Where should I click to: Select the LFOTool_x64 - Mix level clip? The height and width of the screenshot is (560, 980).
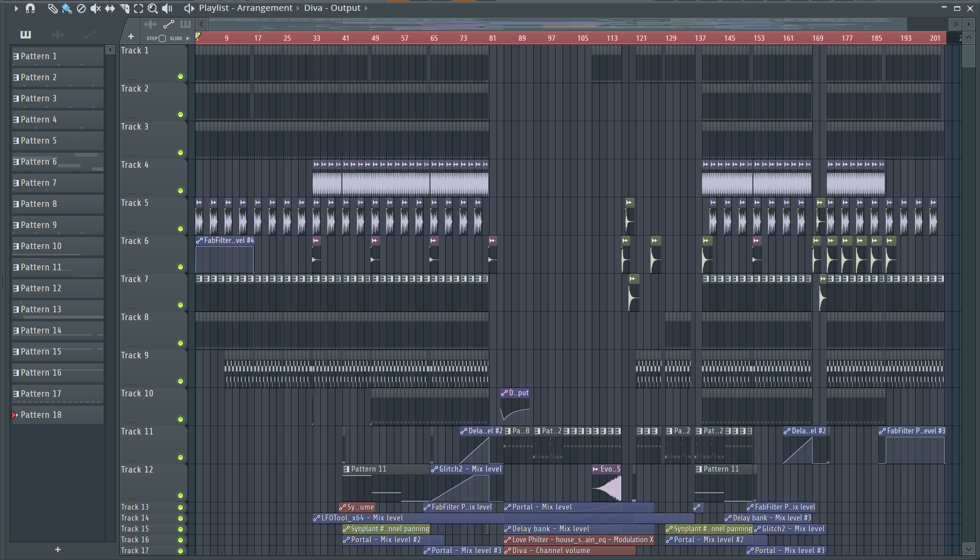click(504, 518)
